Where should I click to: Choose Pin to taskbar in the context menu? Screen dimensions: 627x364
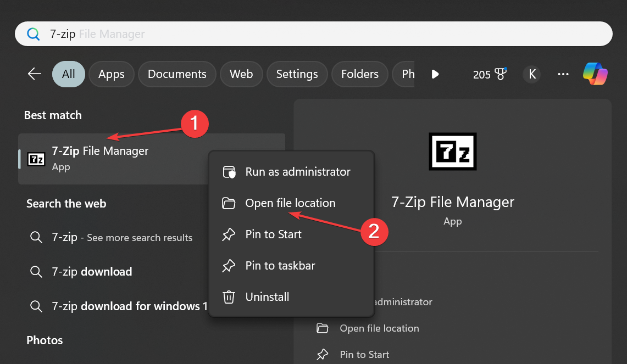click(x=280, y=266)
